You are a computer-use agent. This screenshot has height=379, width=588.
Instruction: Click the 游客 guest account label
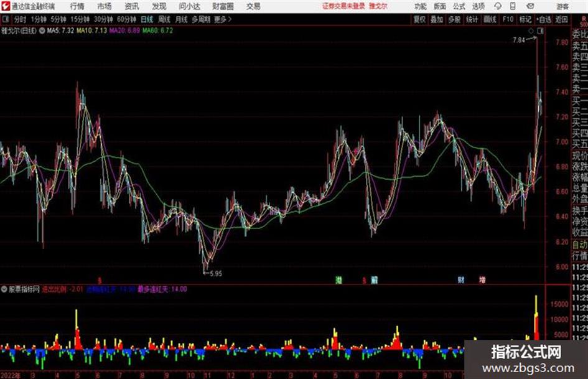[x=562, y=6]
